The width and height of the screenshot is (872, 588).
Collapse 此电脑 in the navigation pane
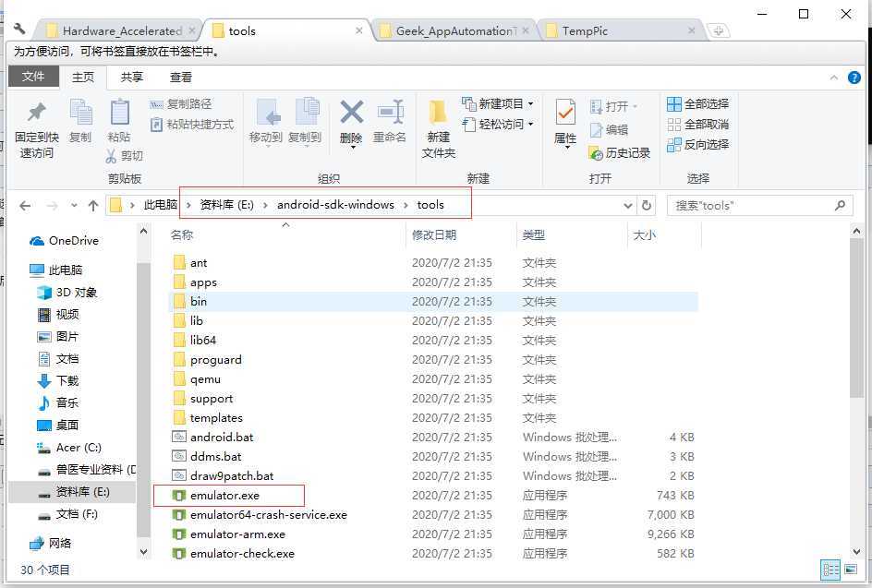click(x=23, y=269)
